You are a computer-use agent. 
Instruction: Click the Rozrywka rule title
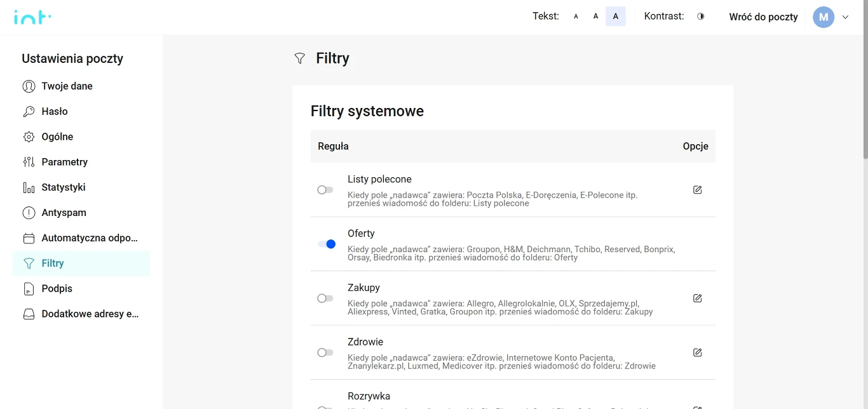click(x=369, y=396)
